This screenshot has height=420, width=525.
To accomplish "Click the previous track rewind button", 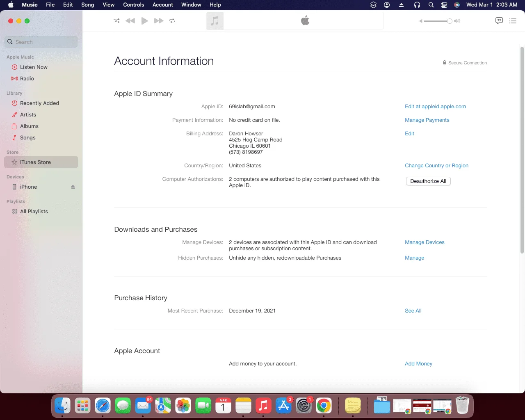I will (x=130, y=21).
